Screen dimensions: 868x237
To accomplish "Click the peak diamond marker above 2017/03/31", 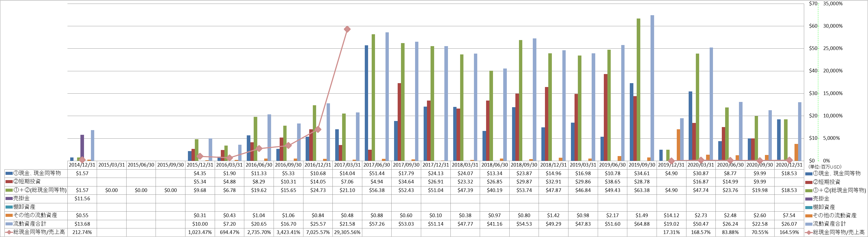I will coord(347,29).
